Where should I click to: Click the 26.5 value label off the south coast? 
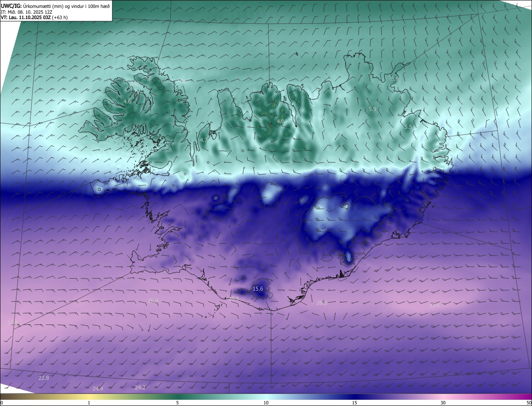(x=322, y=303)
